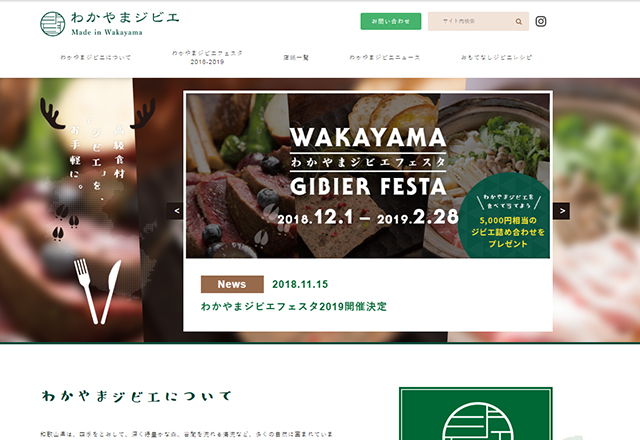Open the Instagram icon link
640x440 pixels.
[x=541, y=21]
